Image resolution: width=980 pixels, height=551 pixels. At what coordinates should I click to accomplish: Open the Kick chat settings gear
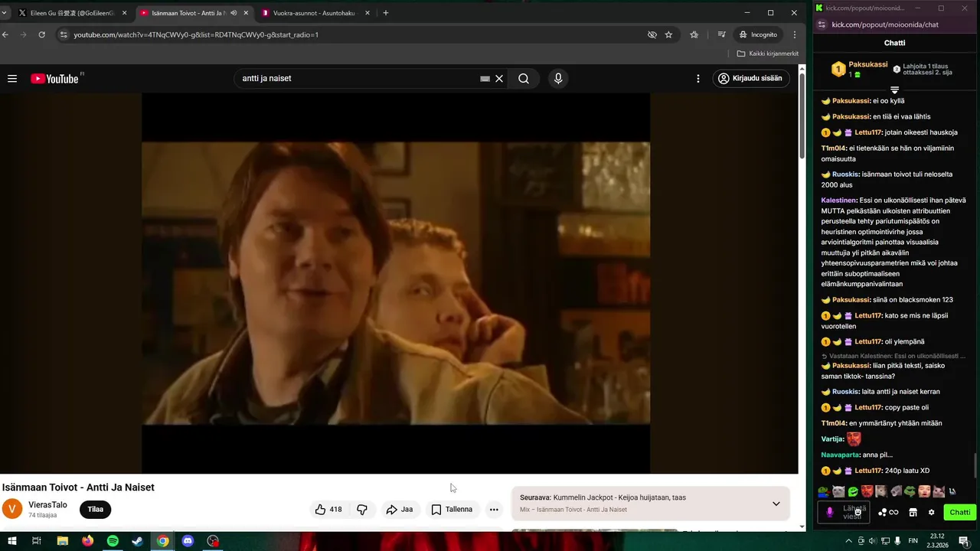[931, 512]
